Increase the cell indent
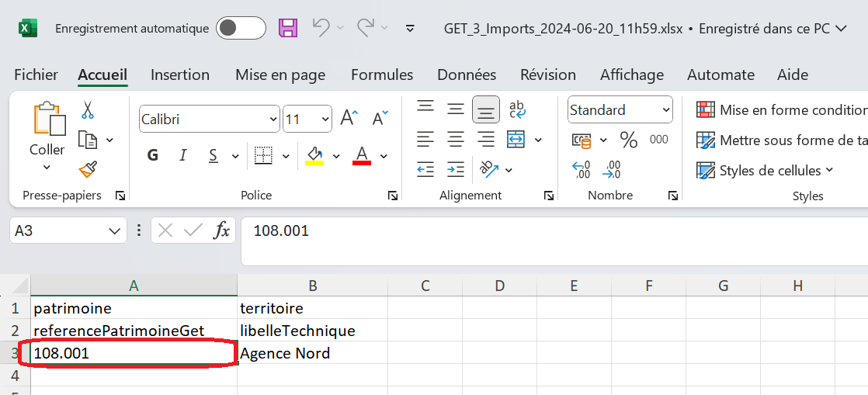Image resolution: width=868 pixels, height=395 pixels. pos(455,170)
